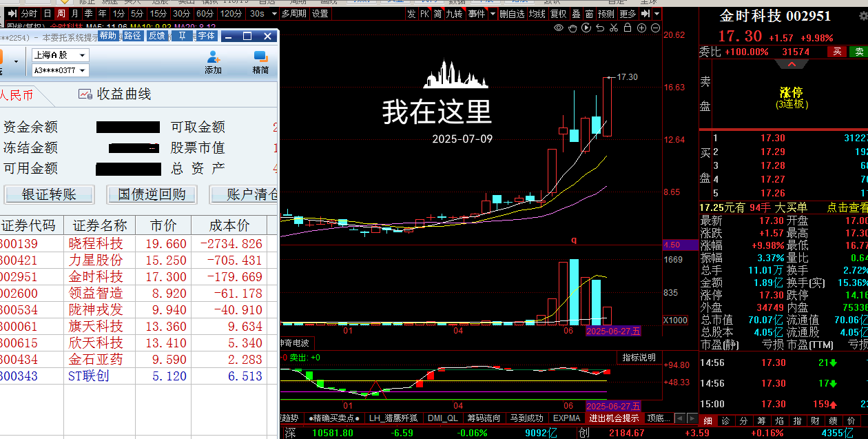Select the 财 finance tab at bottom right
The height and width of the screenshot is (439, 868).
[815, 420]
